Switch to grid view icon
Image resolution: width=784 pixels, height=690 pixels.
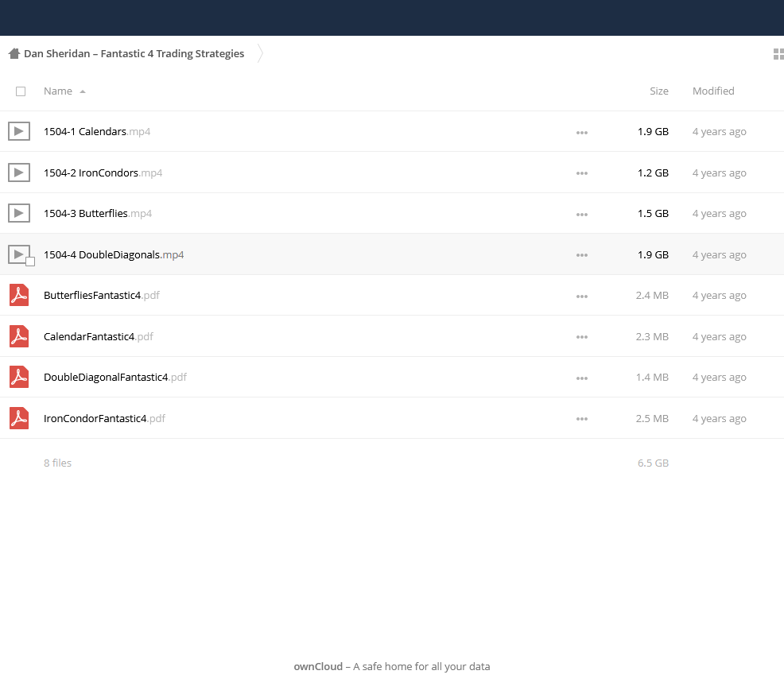778,54
